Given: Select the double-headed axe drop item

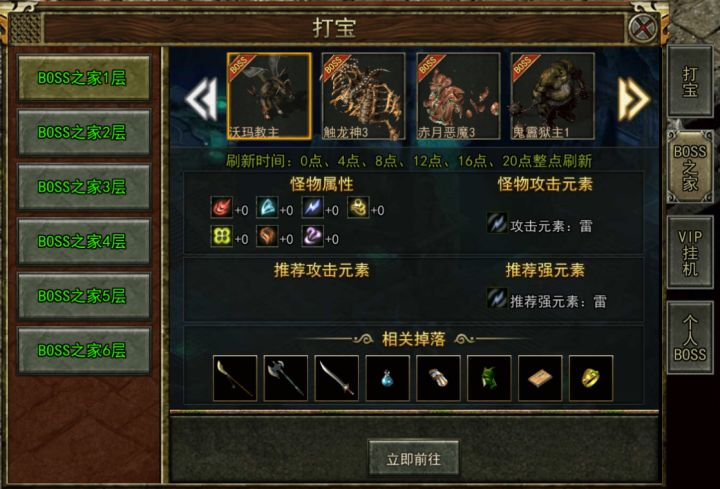Looking at the screenshot, I should click(286, 378).
